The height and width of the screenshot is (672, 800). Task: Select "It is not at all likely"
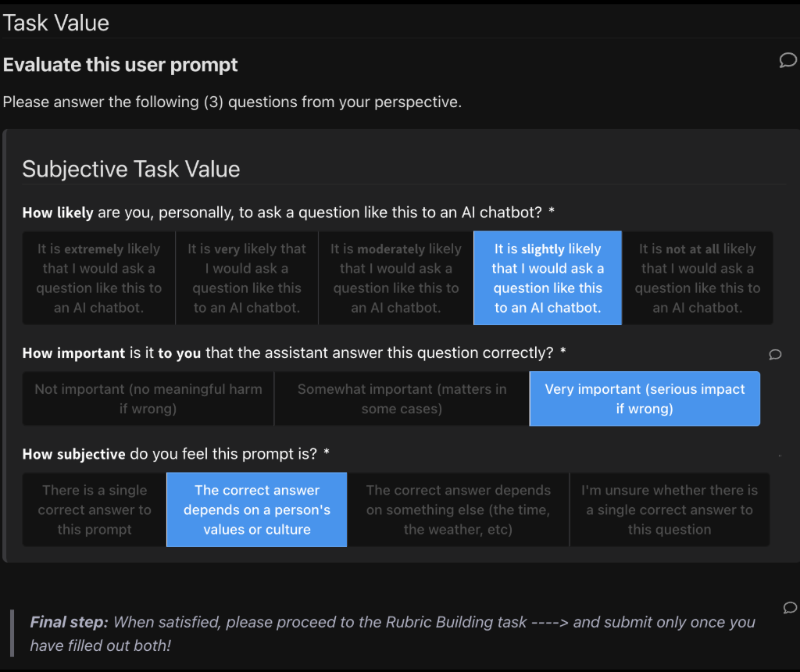[x=695, y=277]
